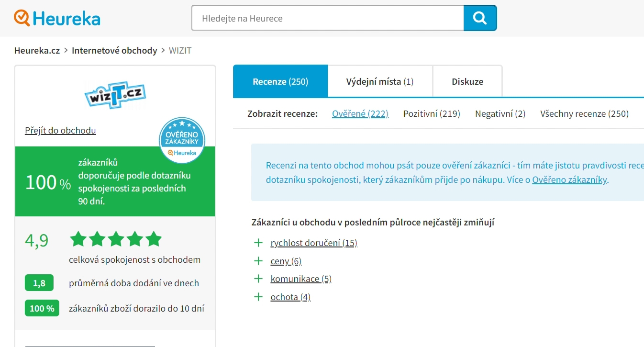Image resolution: width=644 pixels, height=347 pixels.
Task: Click celková spokojenost s obchodem text
Action: click(x=135, y=260)
